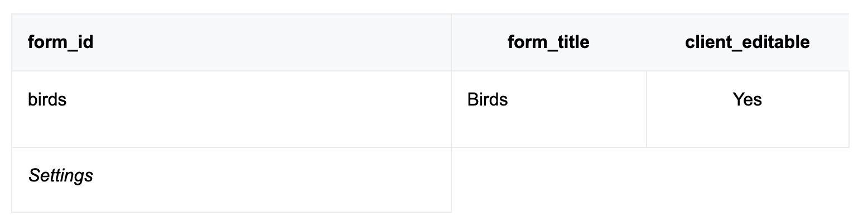
Task: Click the Birds title text
Action: click(488, 99)
